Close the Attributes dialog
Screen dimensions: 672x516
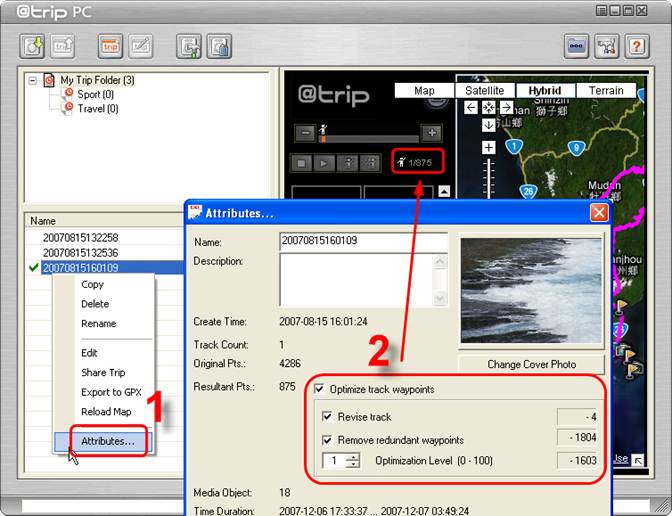(x=599, y=213)
